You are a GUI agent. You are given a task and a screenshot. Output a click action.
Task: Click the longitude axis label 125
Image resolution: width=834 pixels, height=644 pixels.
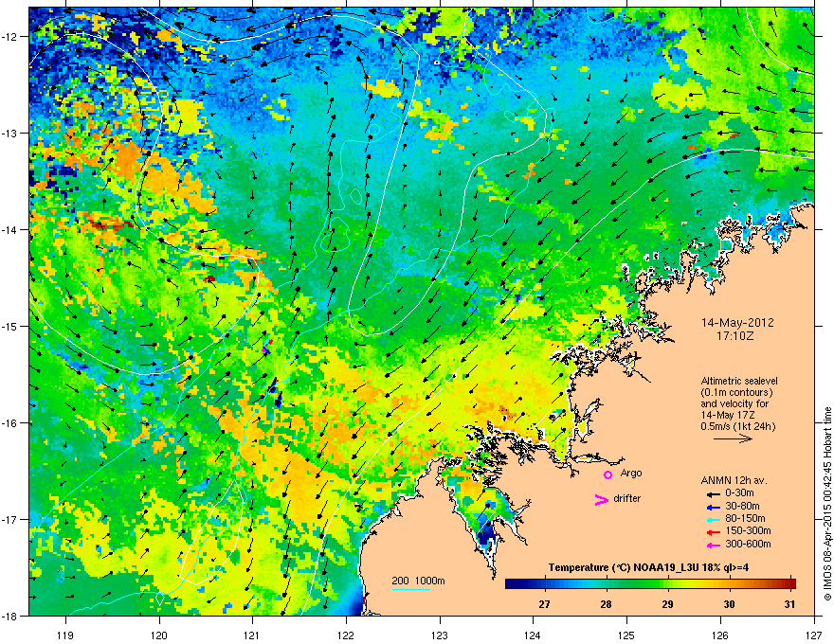[x=627, y=635]
